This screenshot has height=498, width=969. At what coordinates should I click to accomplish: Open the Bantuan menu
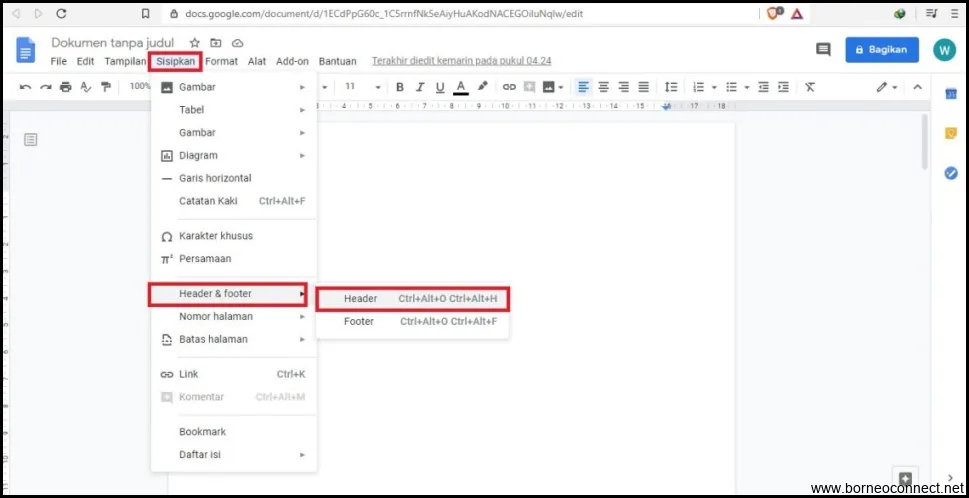337,61
